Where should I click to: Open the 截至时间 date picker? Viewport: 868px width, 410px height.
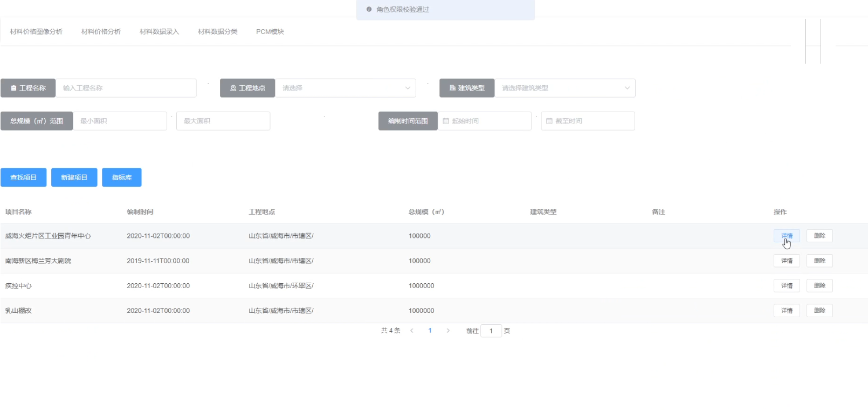588,121
